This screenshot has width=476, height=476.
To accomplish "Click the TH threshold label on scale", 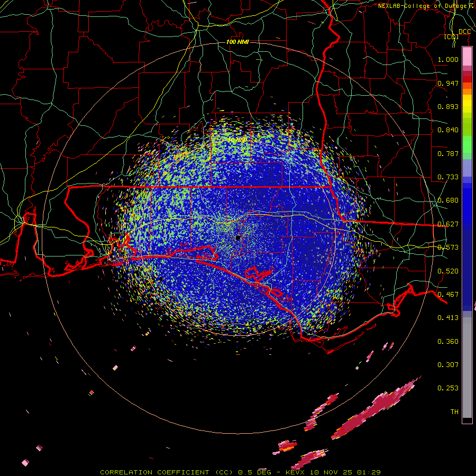I will point(454,412).
